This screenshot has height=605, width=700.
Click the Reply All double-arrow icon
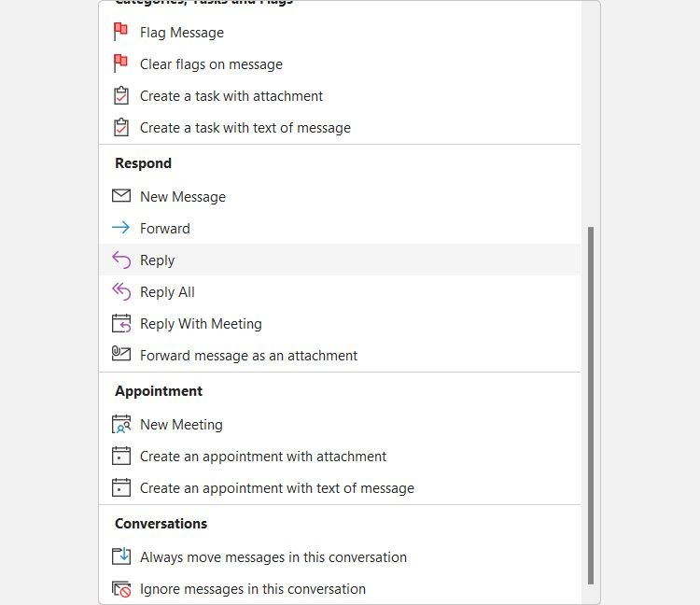120,291
